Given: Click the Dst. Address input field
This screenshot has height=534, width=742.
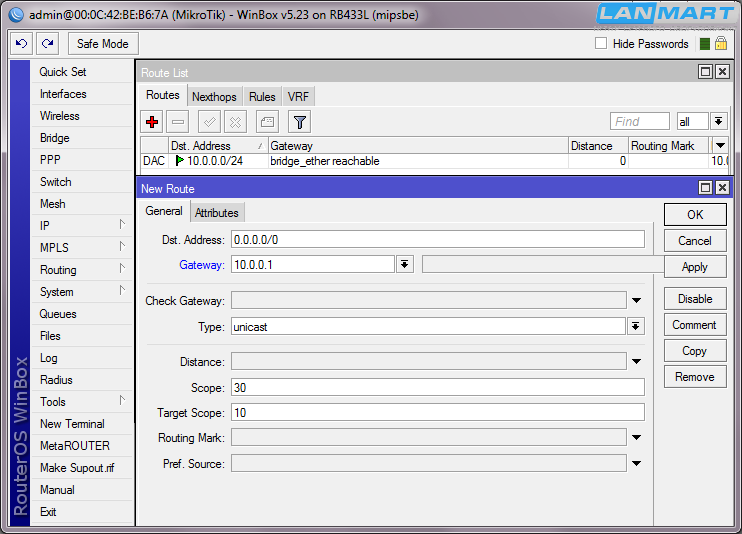Looking at the screenshot, I should coord(438,240).
